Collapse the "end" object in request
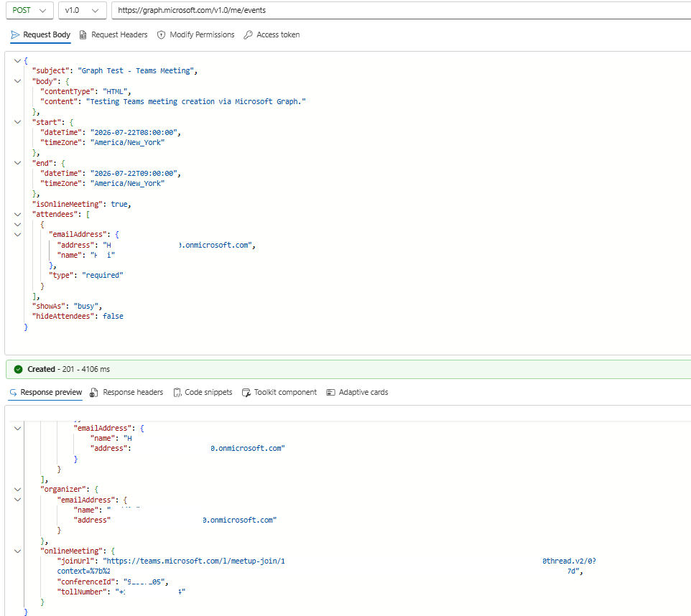This screenshot has height=616, width=691. coord(18,163)
